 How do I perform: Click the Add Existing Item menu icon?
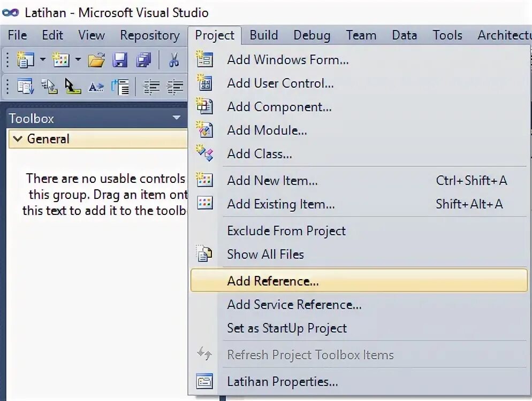[205, 203]
